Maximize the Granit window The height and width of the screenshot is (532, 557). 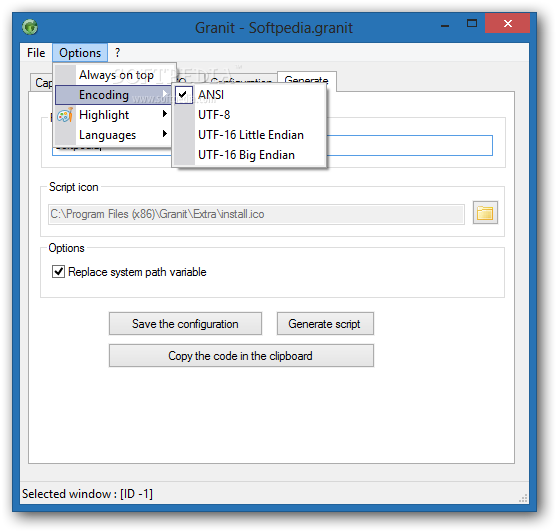472,24
